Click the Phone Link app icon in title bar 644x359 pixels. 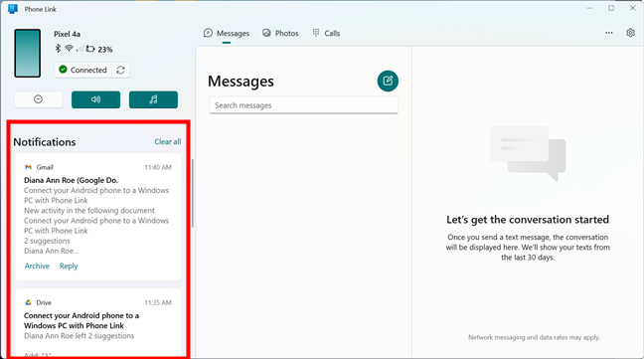(13, 9)
